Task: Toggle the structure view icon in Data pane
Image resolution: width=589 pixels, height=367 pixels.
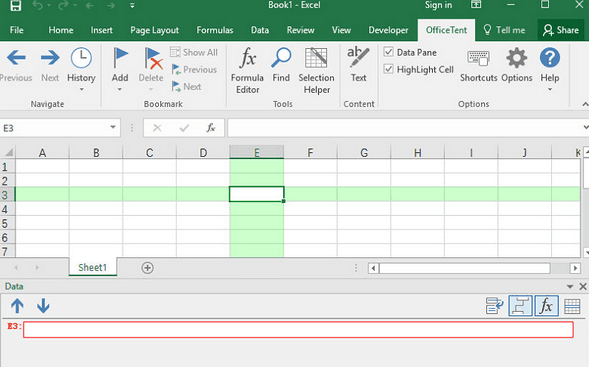Action: [520, 306]
